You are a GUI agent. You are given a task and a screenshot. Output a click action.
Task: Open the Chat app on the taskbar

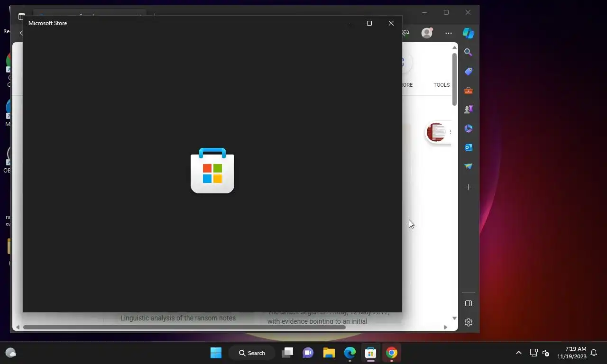pyautogui.click(x=308, y=353)
